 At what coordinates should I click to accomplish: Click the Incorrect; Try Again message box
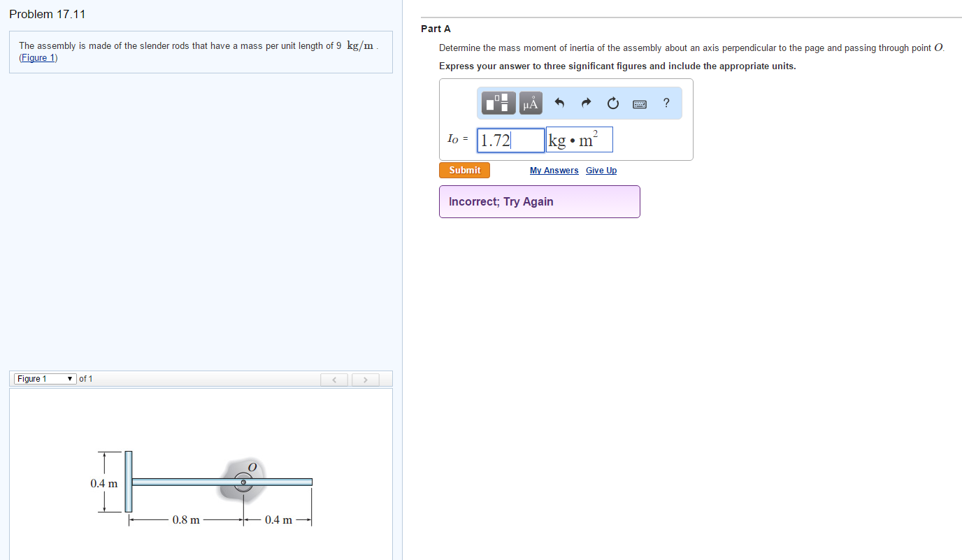point(539,201)
